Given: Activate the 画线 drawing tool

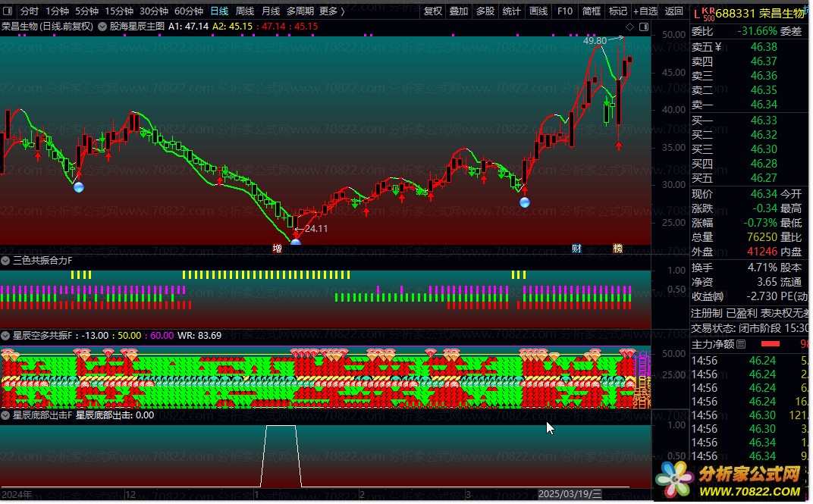Looking at the screenshot, I should tap(538, 11).
